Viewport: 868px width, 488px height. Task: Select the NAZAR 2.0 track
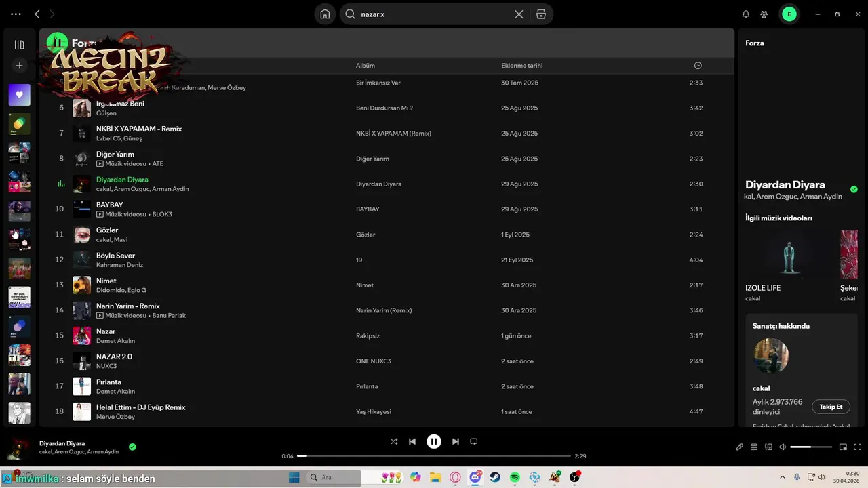coord(114,357)
